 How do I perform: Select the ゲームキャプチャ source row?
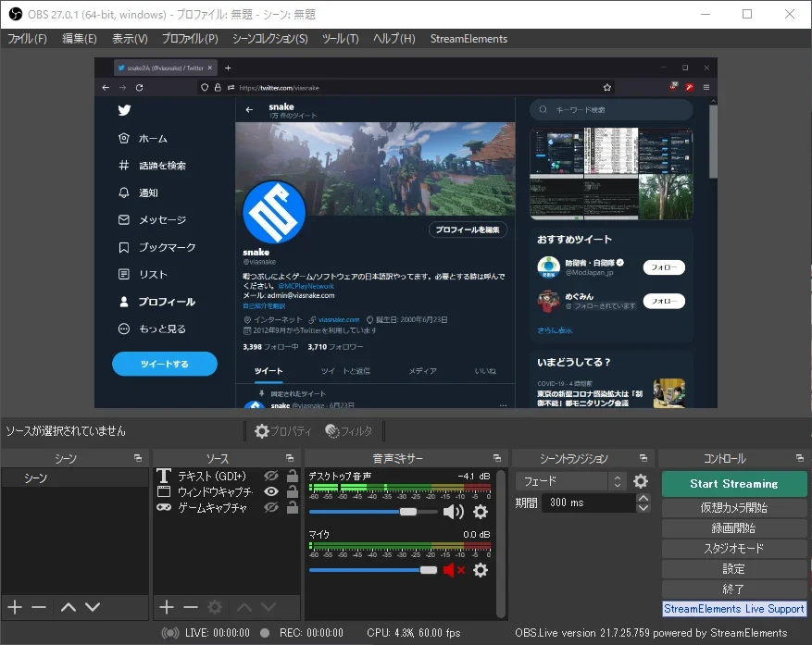(227, 507)
